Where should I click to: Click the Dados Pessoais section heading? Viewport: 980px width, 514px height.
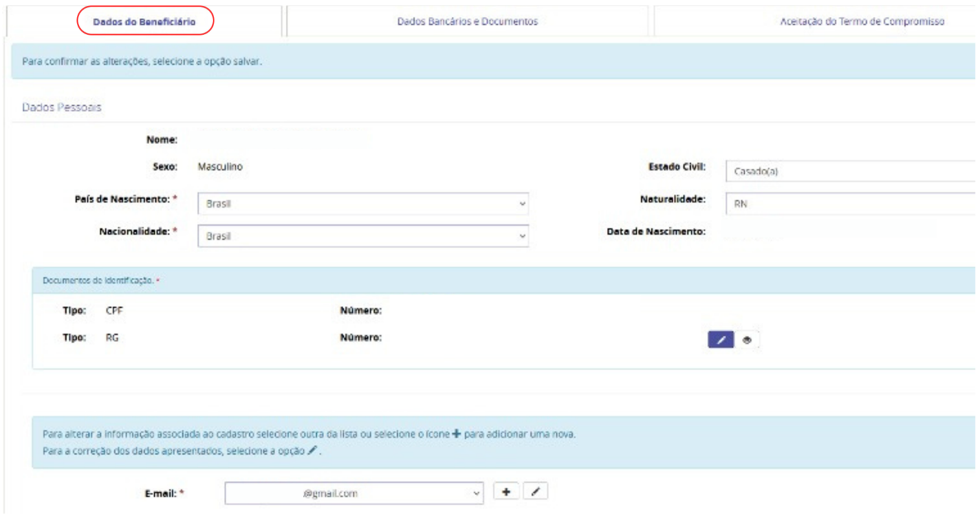62,107
